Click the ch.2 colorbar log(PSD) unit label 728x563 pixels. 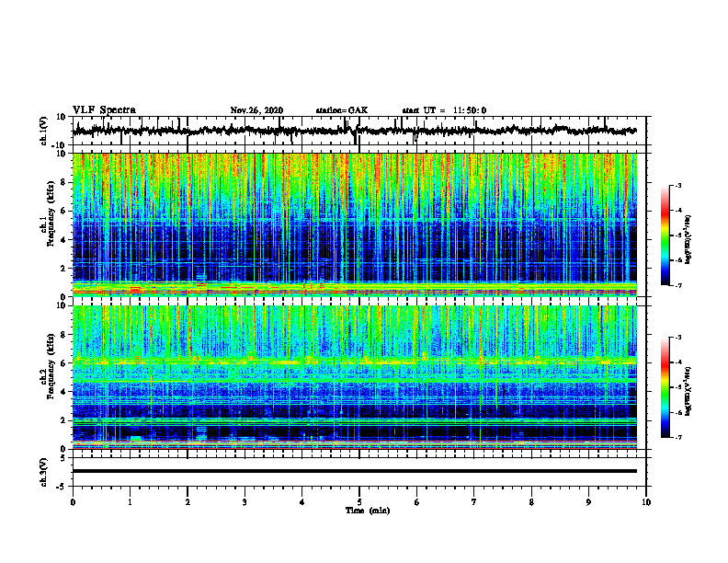[x=688, y=391]
